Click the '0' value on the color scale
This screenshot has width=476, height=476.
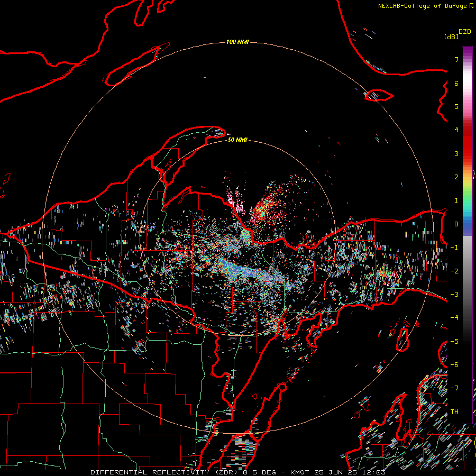(456, 224)
